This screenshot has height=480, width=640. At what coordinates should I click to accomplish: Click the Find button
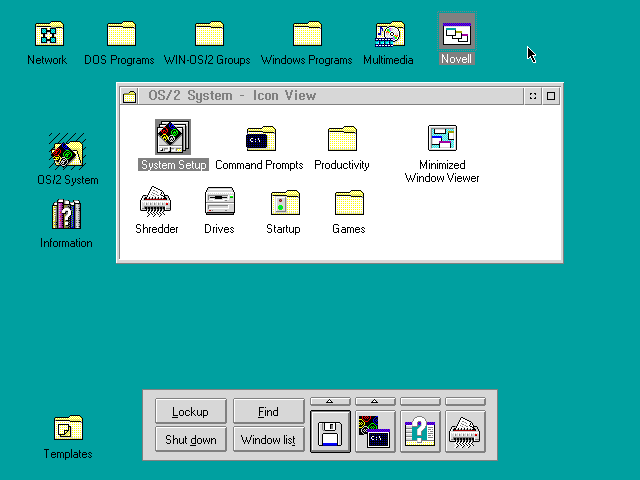coord(269,411)
